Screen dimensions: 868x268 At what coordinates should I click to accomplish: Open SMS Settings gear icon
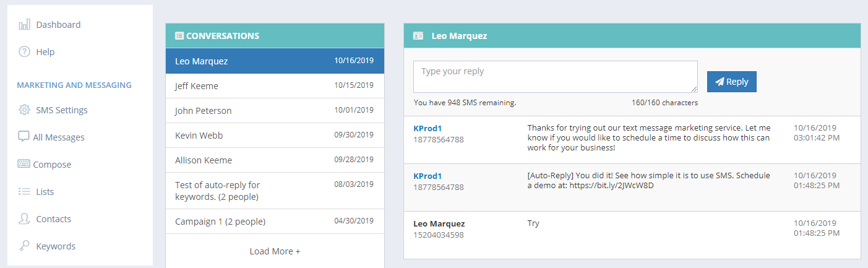click(x=24, y=110)
